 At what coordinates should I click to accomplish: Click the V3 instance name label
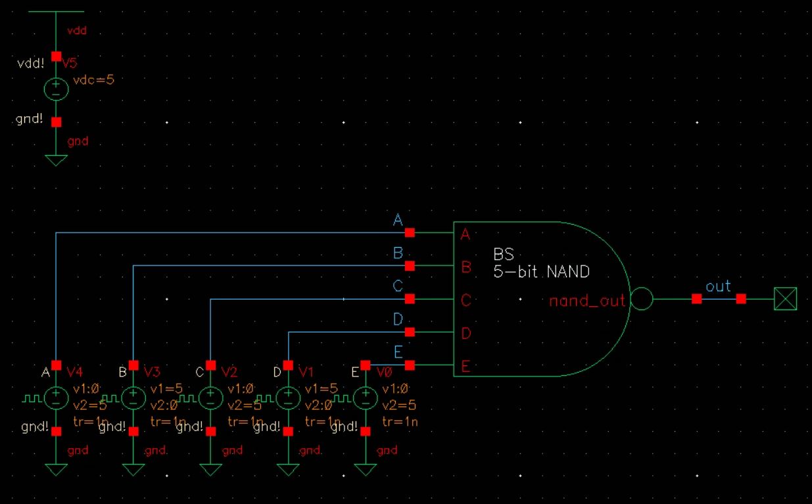[152, 372]
